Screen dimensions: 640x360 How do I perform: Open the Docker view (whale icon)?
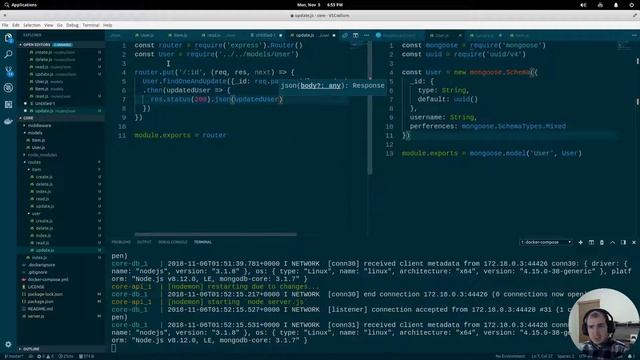(8, 121)
